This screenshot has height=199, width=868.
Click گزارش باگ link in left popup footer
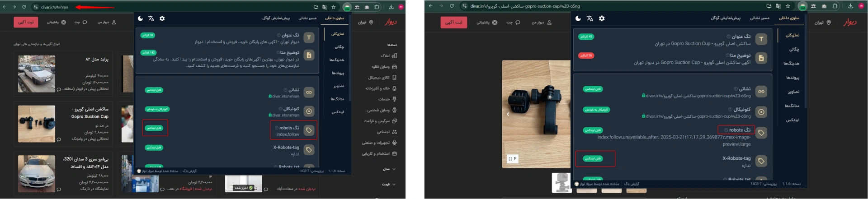pyautogui.click(x=189, y=171)
